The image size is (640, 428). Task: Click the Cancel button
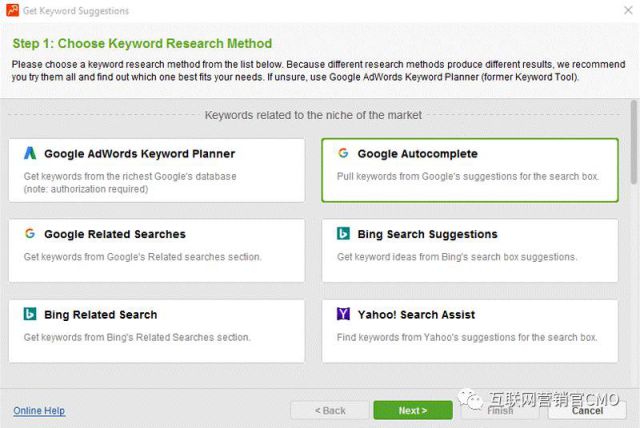[587, 410]
